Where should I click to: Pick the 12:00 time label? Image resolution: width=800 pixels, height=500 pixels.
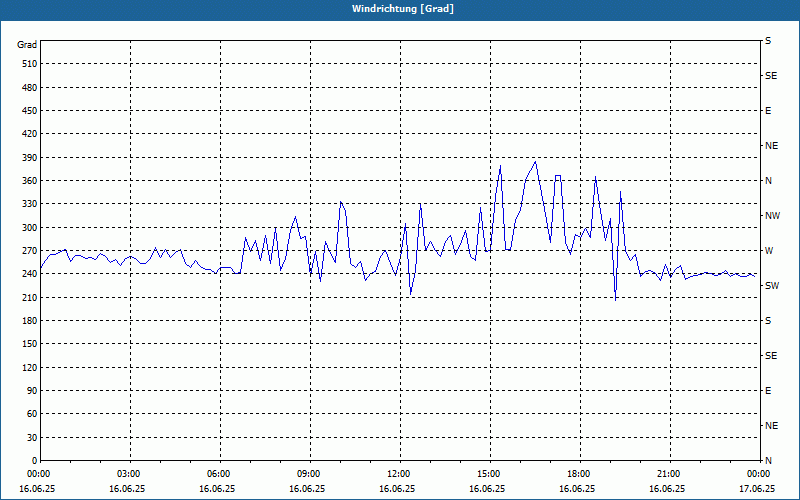click(398, 474)
